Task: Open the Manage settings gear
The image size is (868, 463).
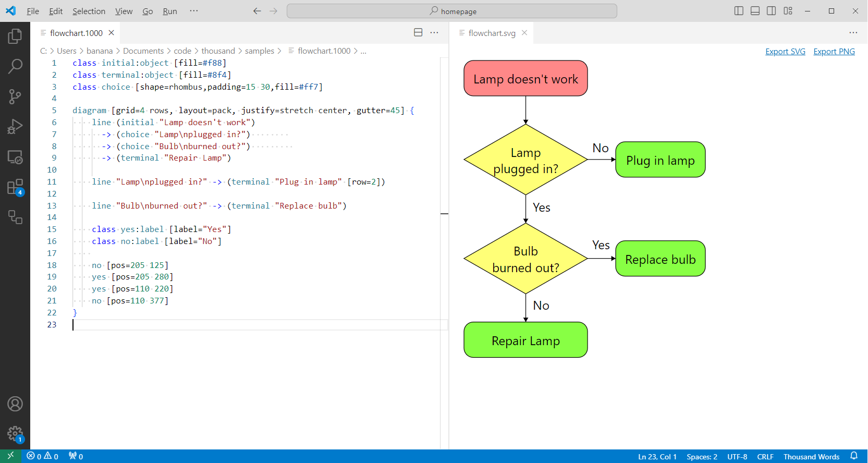Action: 15,433
